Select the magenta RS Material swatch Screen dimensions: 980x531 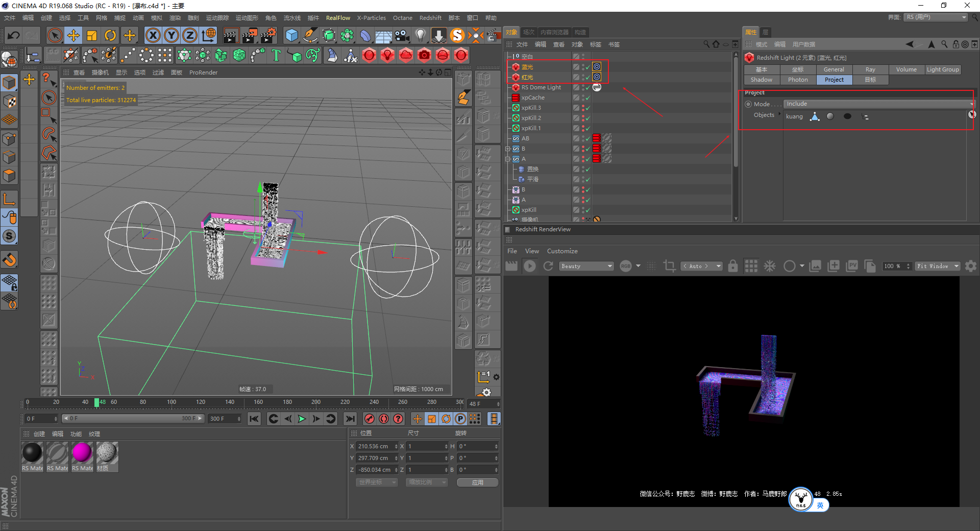[x=82, y=453]
